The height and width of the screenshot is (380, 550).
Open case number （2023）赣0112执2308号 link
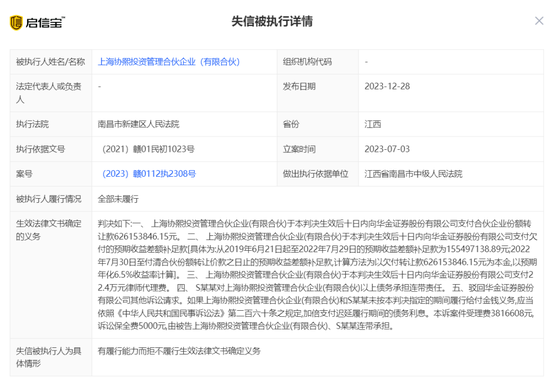pos(149,174)
